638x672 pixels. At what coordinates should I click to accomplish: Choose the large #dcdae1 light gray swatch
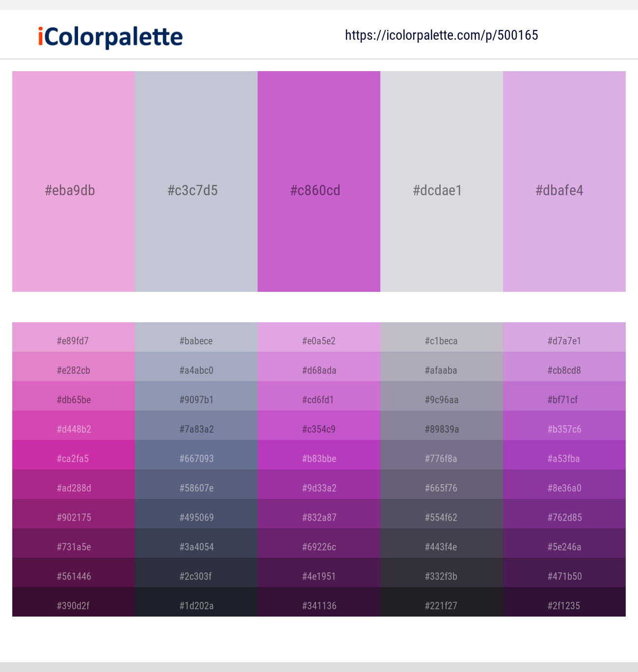(x=442, y=181)
